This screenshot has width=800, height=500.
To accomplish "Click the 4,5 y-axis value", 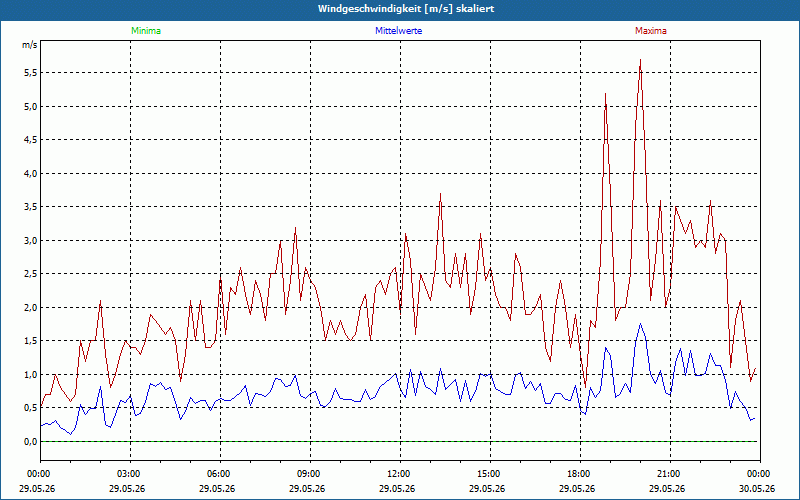I will click(31, 140).
